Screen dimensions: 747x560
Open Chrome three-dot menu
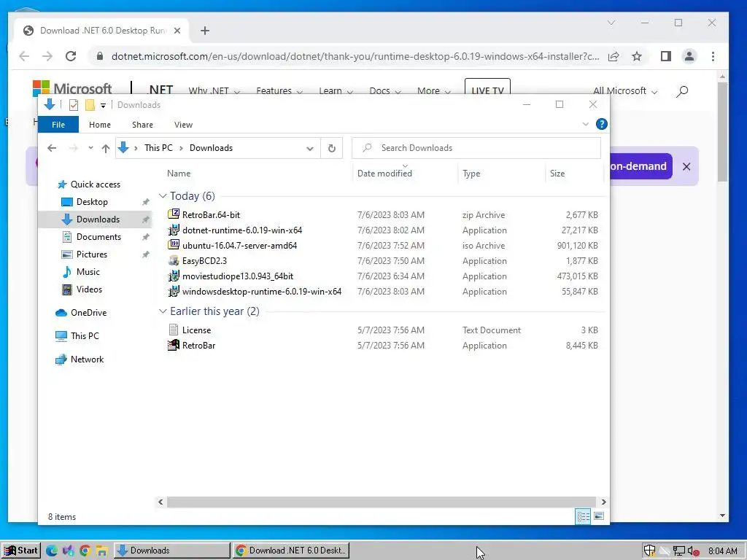[x=713, y=56]
